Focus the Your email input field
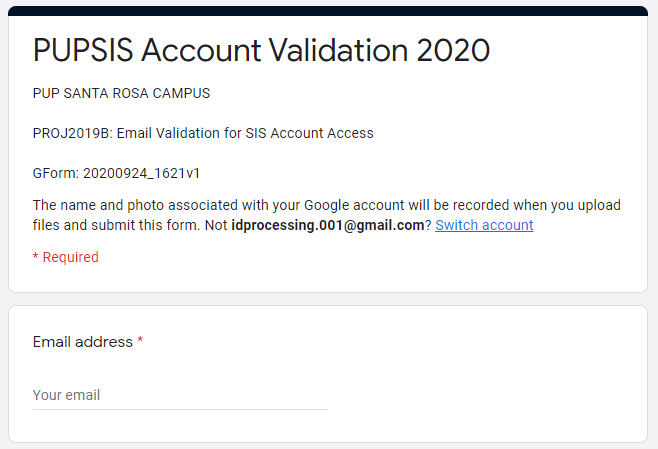 pyautogui.click(x=180, y=395)
